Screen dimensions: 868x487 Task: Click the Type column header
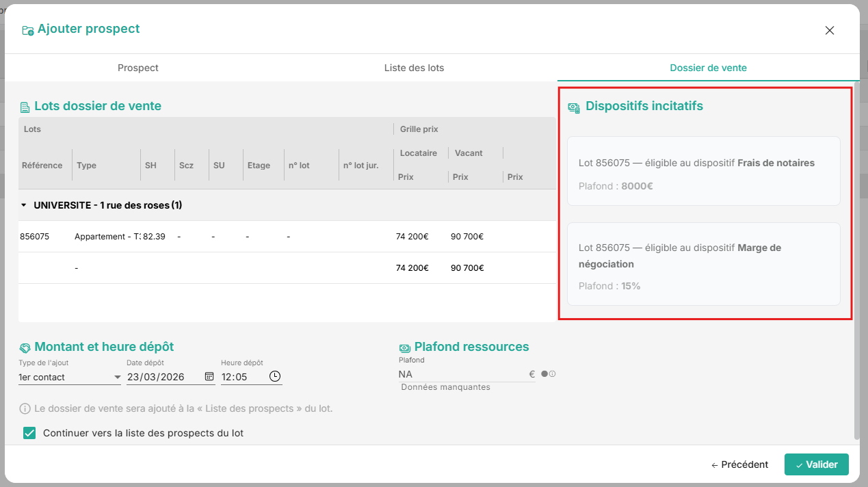click(87, 166)
